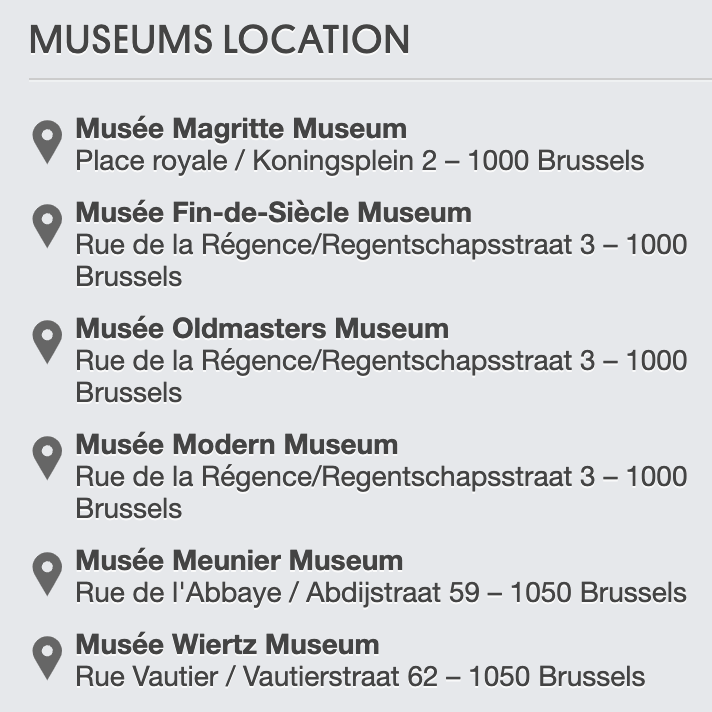Select the Musée Meunier Museum heading
712x712 pixels.
click(239, 560)
